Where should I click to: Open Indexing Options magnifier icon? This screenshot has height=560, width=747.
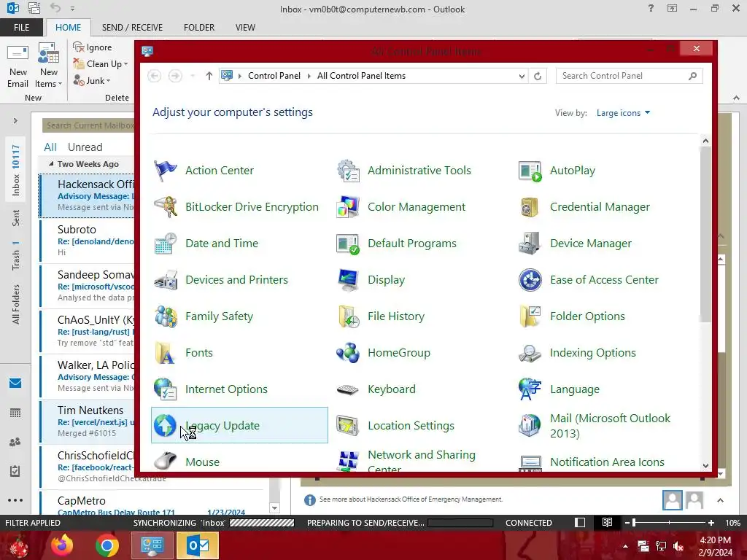pos(530,353)
